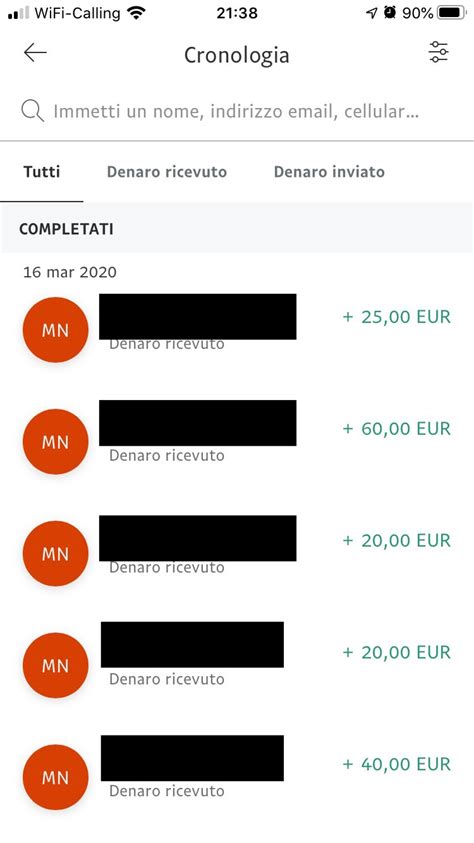
Task: Tap the COMPLETATI section header
Action: [66, 229]
